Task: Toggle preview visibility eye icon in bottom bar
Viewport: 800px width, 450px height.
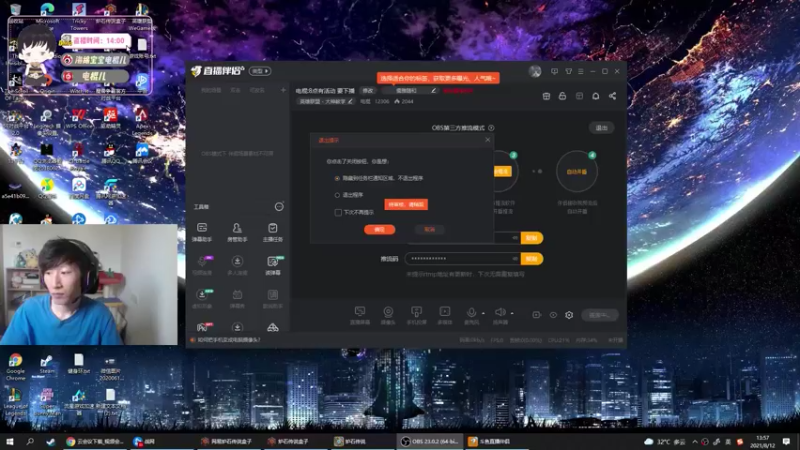Action: tap(553, 315)
